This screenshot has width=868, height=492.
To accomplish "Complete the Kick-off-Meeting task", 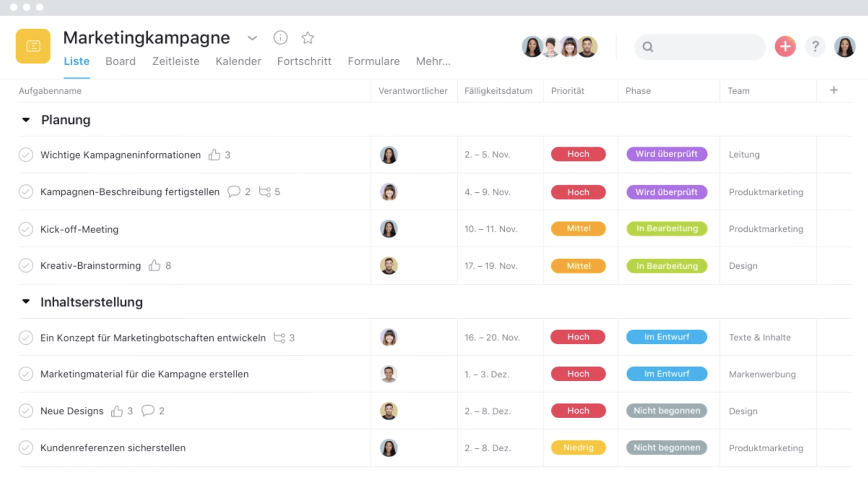I will (x=26, y=229).
